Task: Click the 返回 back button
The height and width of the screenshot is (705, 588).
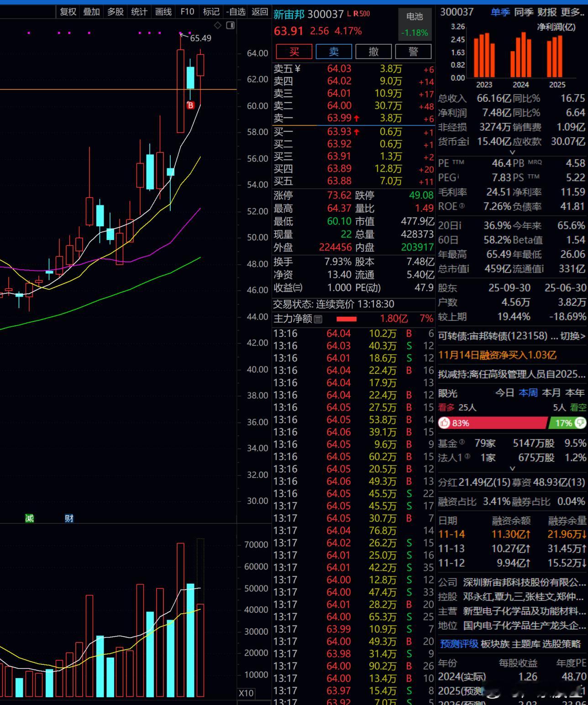Action: pyautogui.click(x=260, y=12)
